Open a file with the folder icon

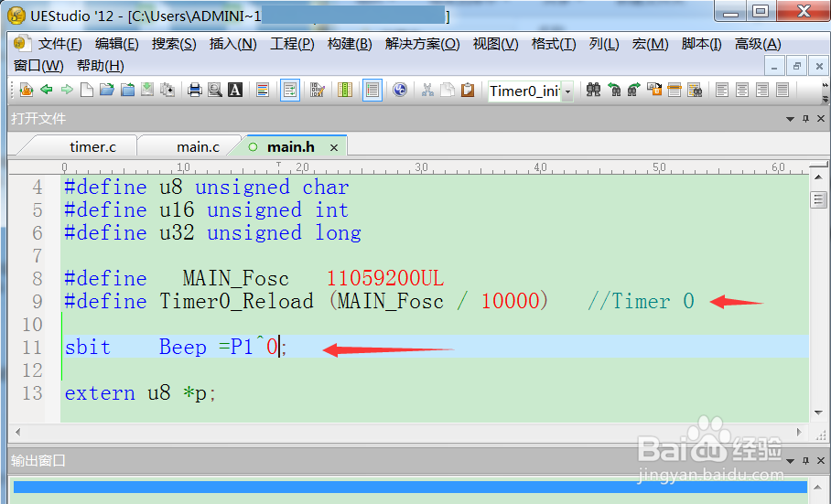pyautogui.click(x=107, y=90)
